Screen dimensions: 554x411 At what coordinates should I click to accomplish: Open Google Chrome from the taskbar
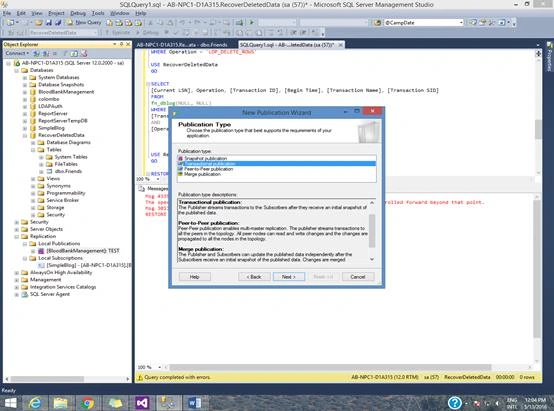[x=87, y=403]
